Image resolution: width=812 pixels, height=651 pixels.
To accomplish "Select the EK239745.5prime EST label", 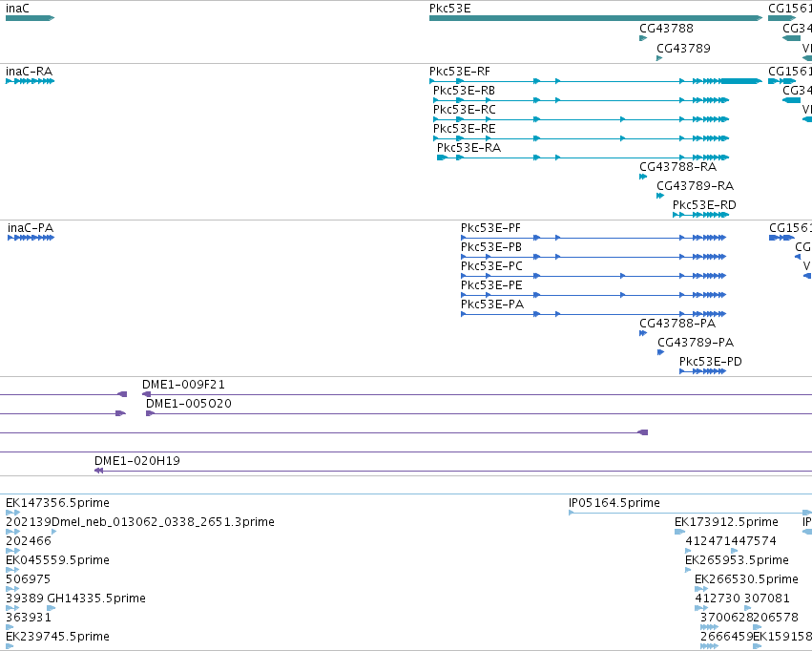I will tap(57, 636).
